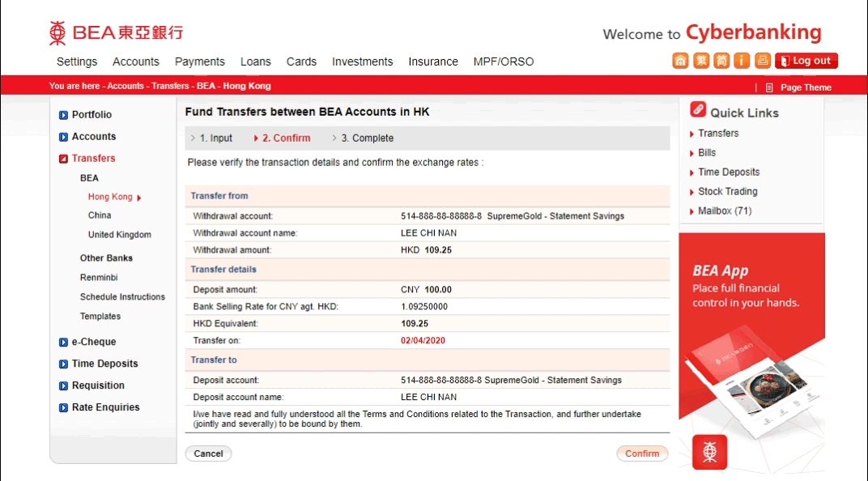Image resolution: width=868 pixels, height=481 pixels.
Task: Open Transfers quick link
Action: point(718,134)
